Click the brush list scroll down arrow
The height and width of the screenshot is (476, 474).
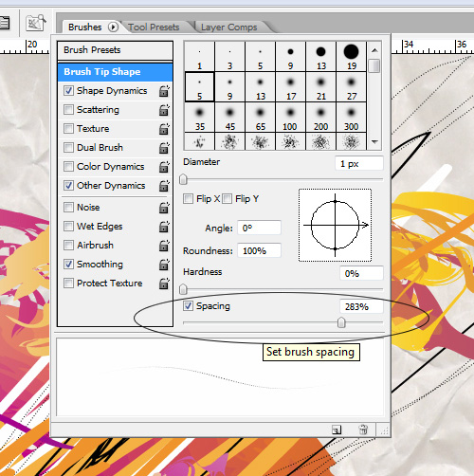coord(374,142)
